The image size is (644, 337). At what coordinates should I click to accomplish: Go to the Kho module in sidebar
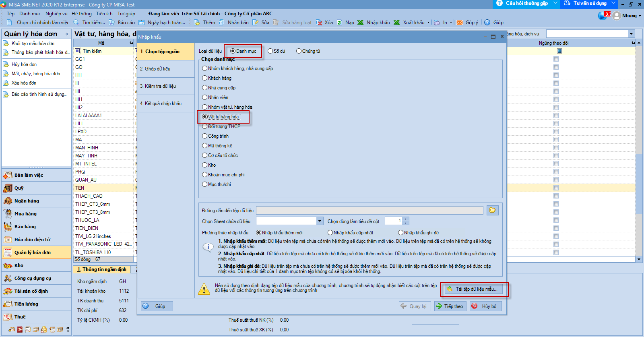19,265
